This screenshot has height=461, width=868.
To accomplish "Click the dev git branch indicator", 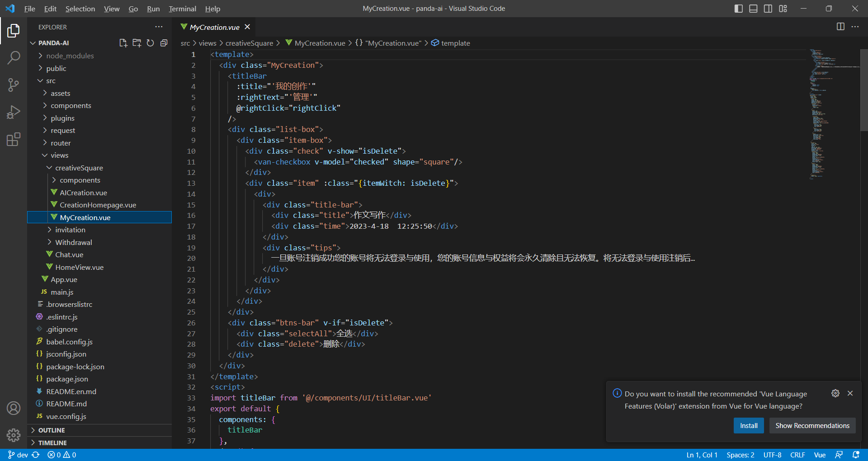I will (18, 455).
